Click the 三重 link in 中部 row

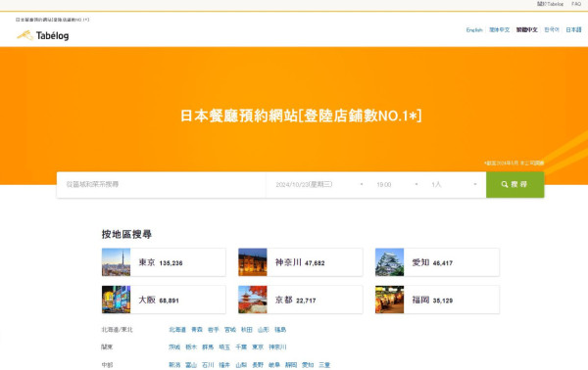(324, 365)
